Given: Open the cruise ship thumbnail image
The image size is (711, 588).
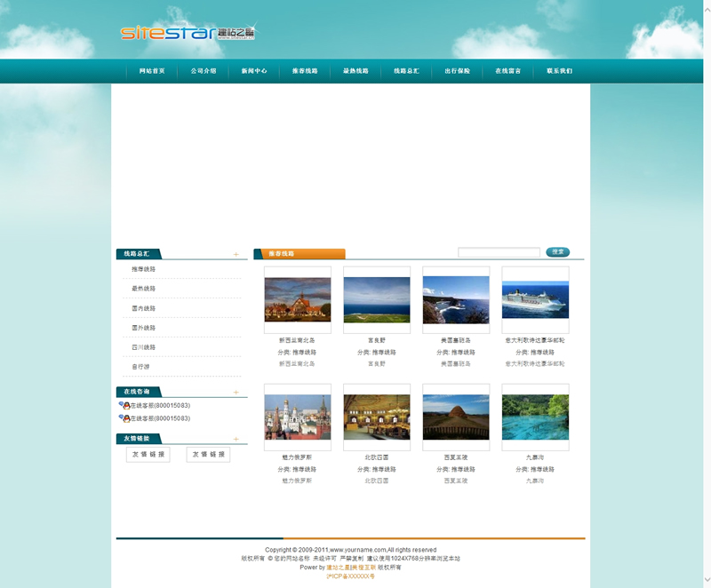Looking at the screenshot, I should click(x=535, y=300).
